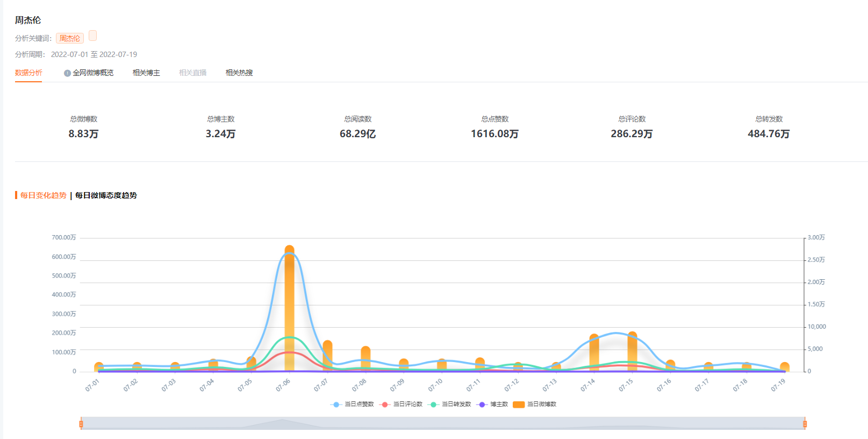This screenshot has height=439, width=868.
Task: Open the 相关直播 tab
Action: tap(193, 73)
